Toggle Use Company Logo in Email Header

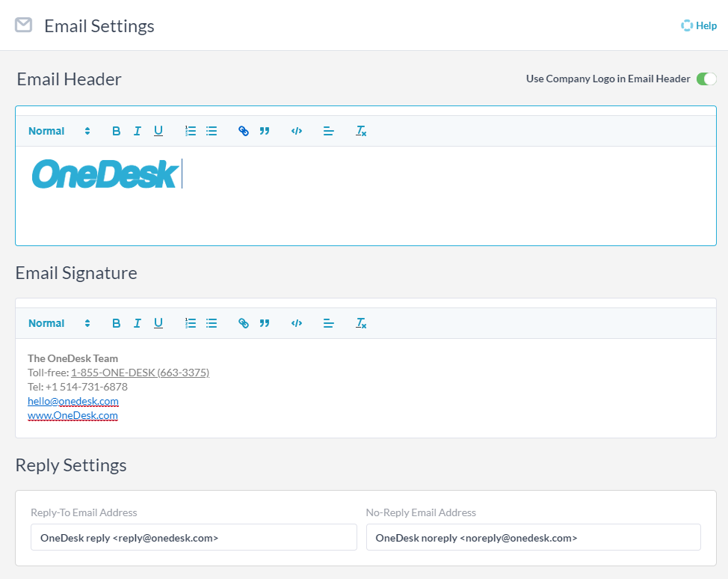click(x=706, y=79)
